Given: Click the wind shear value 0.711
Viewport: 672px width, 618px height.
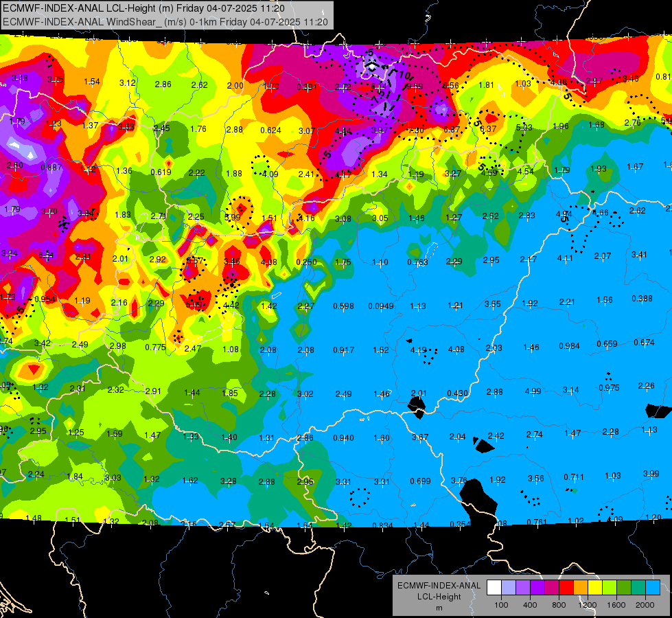Looking at the screenshot, I should click(574, 477).
